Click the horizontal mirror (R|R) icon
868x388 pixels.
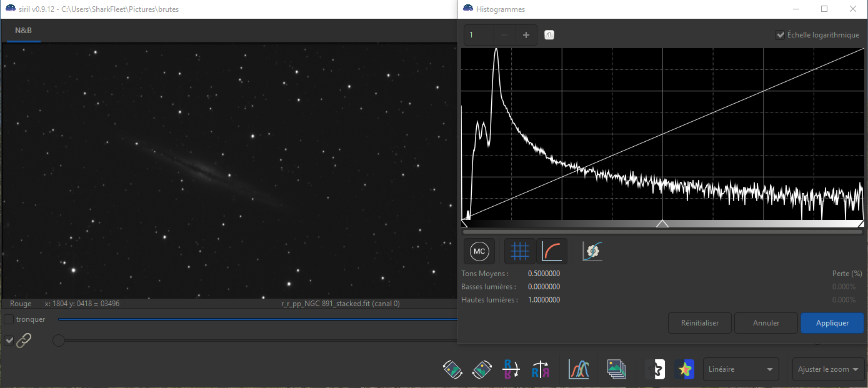541,369
